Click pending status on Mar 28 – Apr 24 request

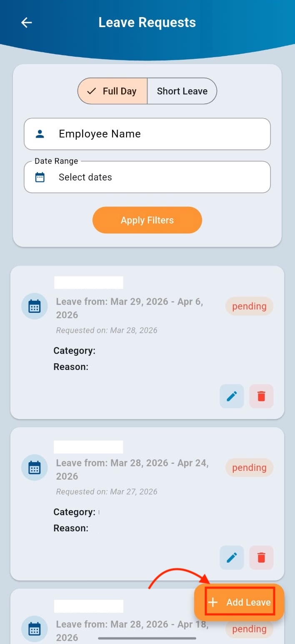[x=249, y=468]
